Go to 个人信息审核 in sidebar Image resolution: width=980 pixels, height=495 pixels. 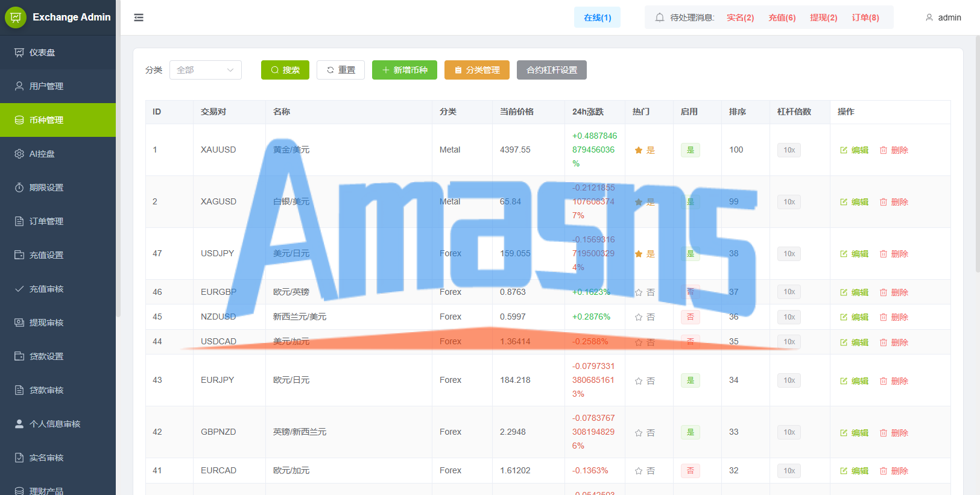(x=58, y=424)
